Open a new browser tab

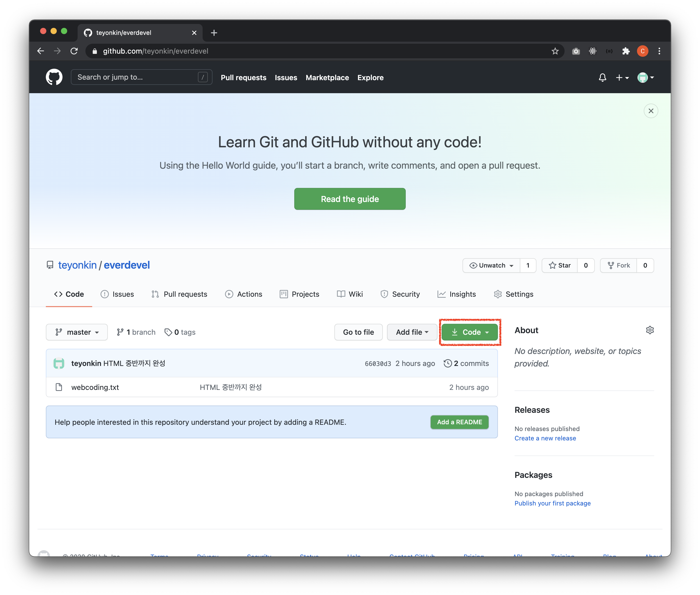point(214,33)
